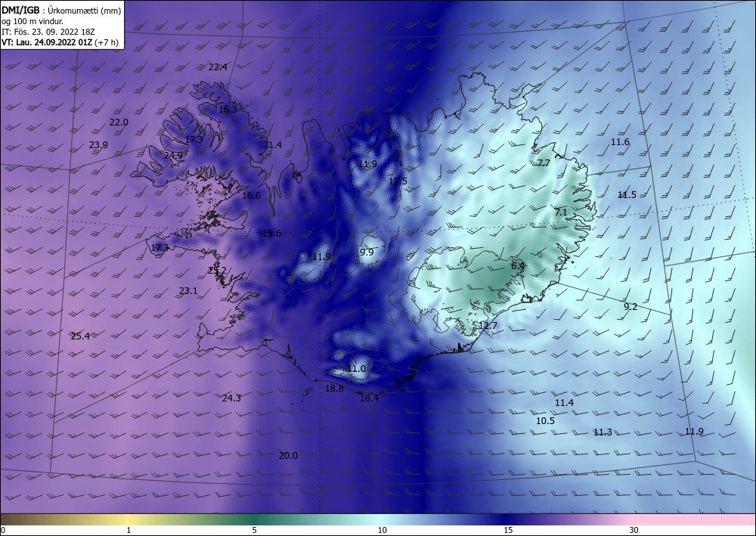Click the map value 7.1
756x536 pixels.
click(x=561, y=212)
